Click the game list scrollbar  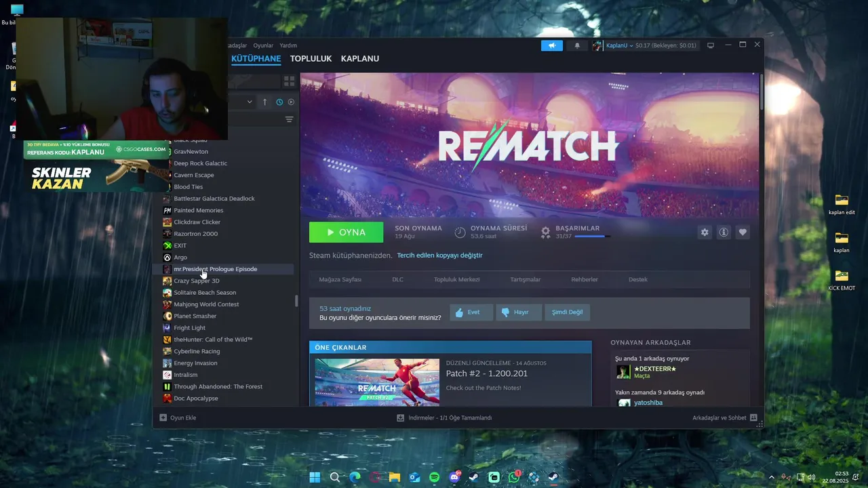tap(296, 301)
